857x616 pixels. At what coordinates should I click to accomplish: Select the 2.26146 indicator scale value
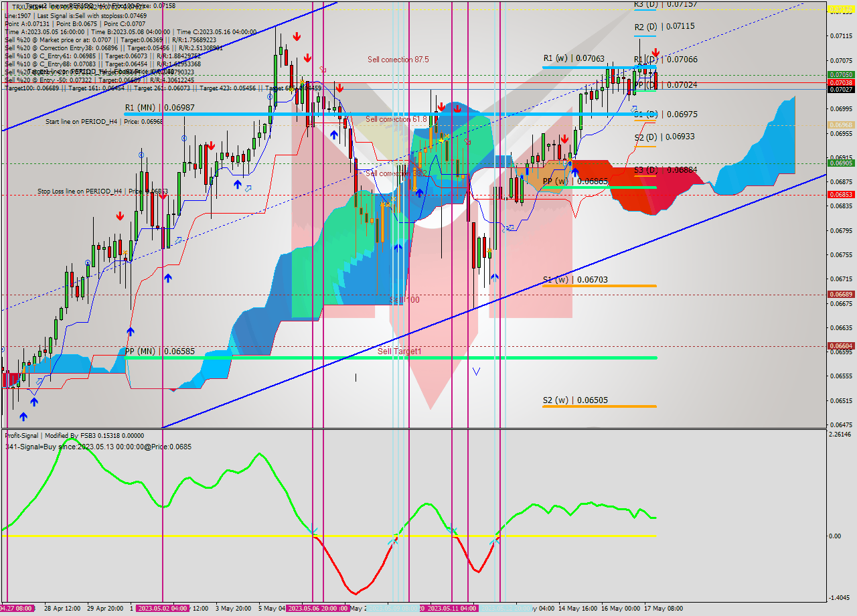(840, 435)
